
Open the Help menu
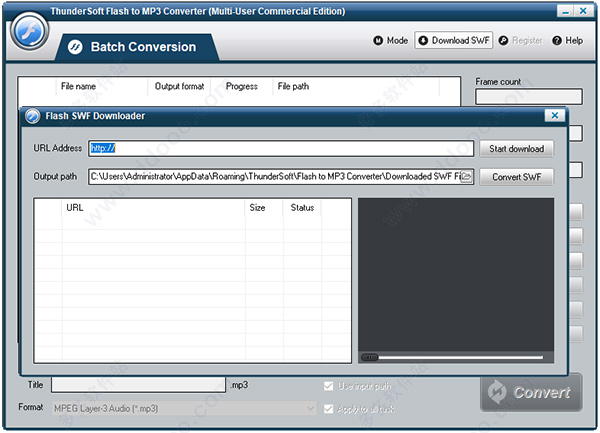click(x=568, y=41)
